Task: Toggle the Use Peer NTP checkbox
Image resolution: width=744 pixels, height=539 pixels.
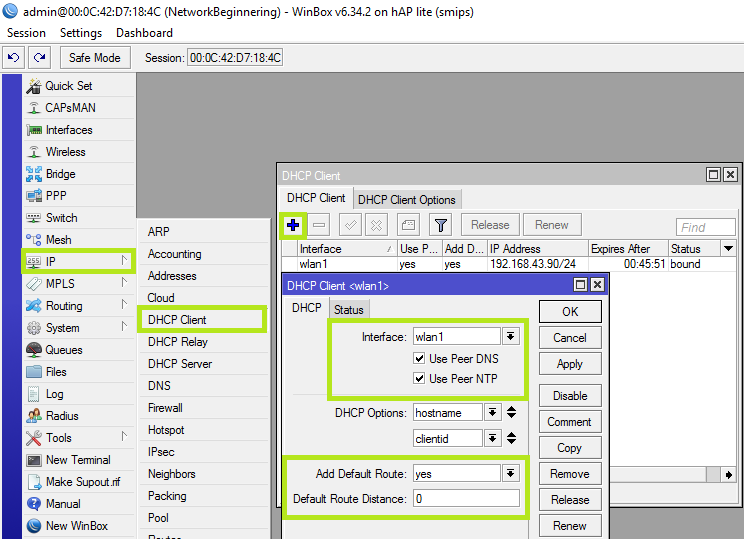Action: tap(419, 378)
